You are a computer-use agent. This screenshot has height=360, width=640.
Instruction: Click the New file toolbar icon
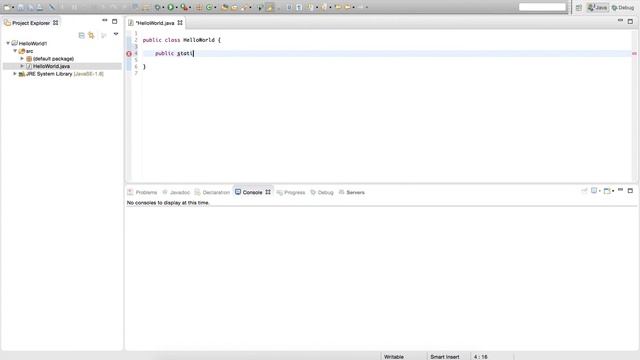7,7
